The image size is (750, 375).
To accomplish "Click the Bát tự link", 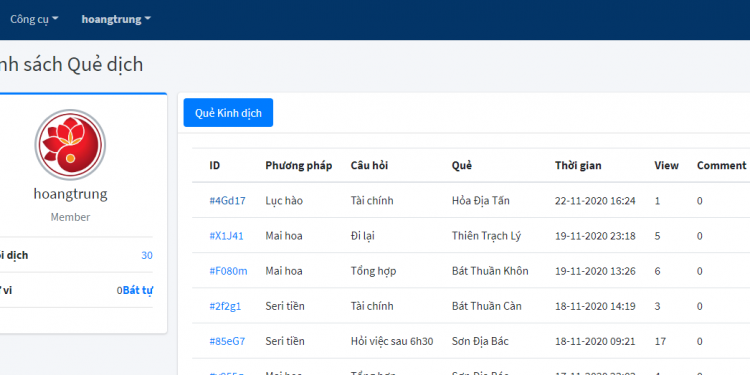I will pyautogui.click(x=138, y=290).
